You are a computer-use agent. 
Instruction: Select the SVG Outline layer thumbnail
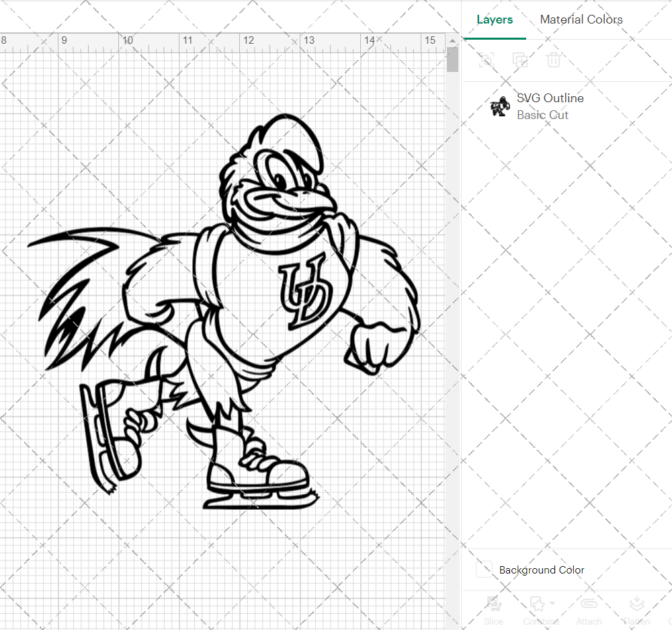[x=500, y=106]
